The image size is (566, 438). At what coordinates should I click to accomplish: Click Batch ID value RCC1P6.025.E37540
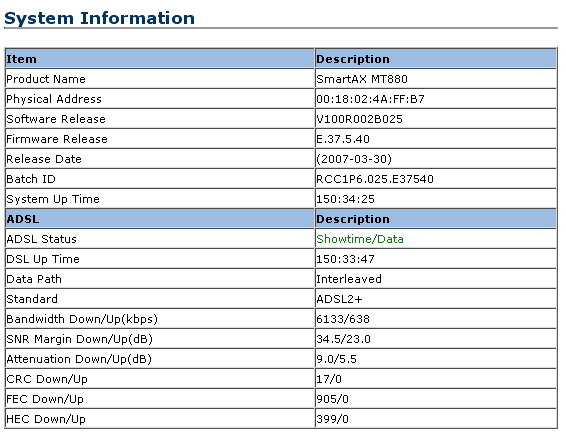[x=375, y=179]
